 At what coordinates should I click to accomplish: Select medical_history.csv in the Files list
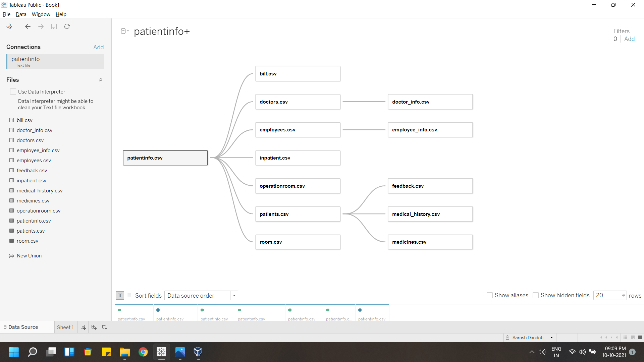click(40, 191)
